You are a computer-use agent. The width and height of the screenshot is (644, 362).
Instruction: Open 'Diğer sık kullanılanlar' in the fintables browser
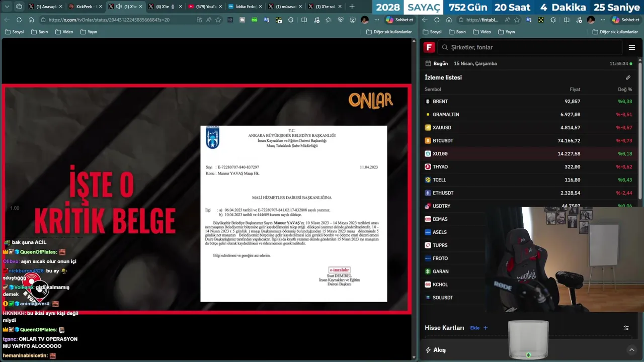pos(615,32)
